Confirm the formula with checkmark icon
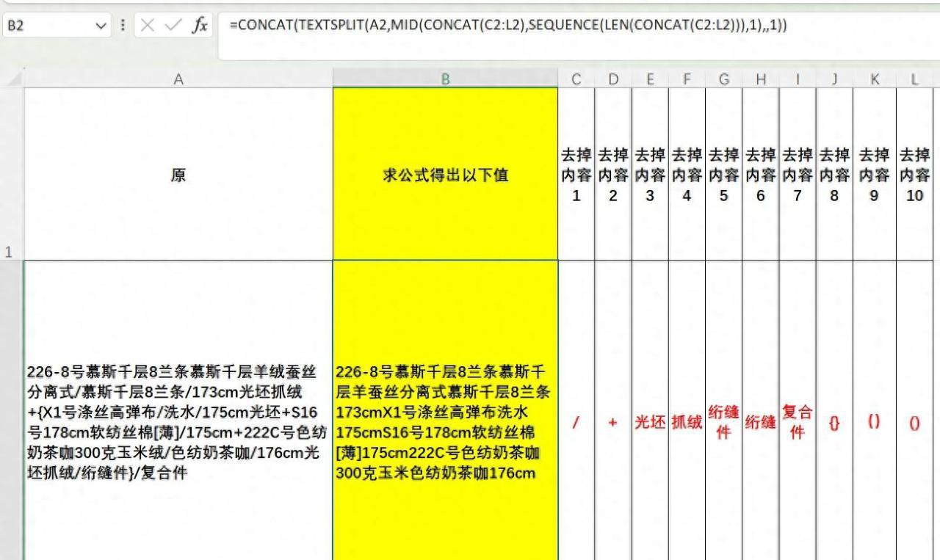 tap(173, 26)
